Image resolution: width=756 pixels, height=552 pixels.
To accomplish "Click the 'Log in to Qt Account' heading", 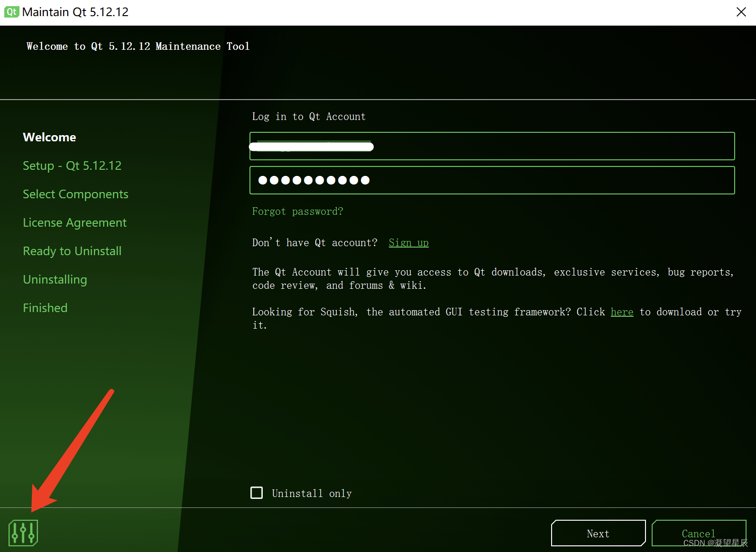I will [x=309, y=117].
